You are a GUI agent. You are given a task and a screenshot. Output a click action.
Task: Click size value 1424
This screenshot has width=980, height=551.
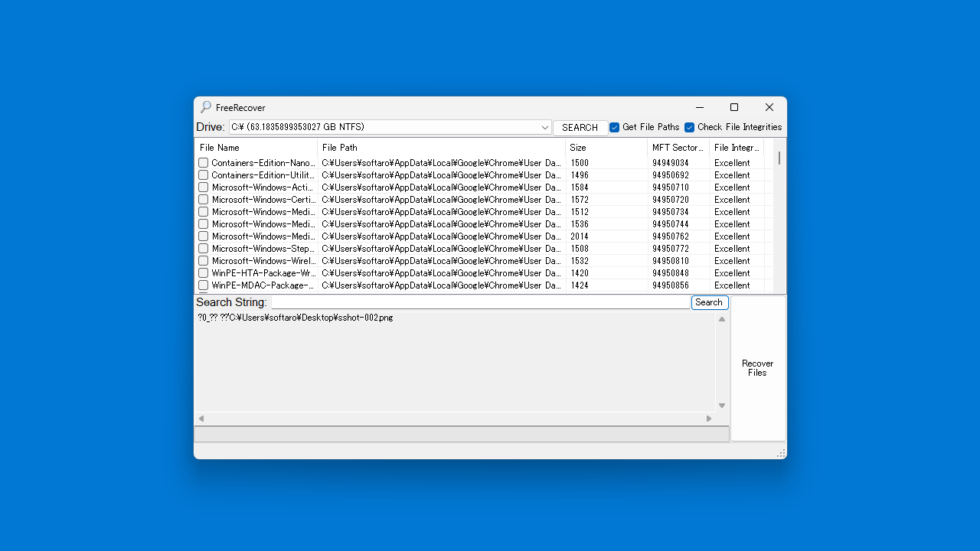pos(580,285)
